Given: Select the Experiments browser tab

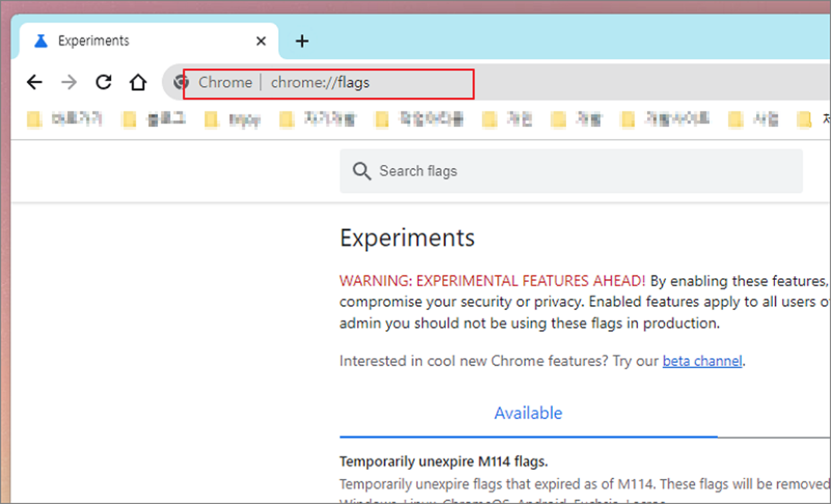Looking at the screenshot, I should point(150,41).
